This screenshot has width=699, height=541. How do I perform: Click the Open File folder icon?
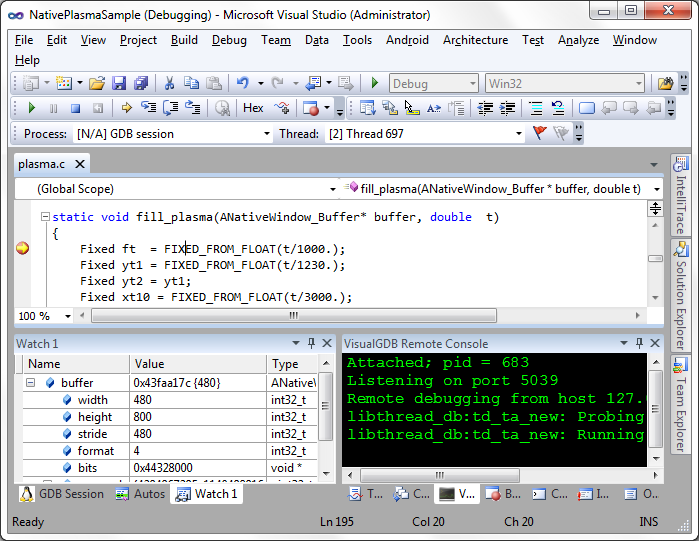pos(97,83)
